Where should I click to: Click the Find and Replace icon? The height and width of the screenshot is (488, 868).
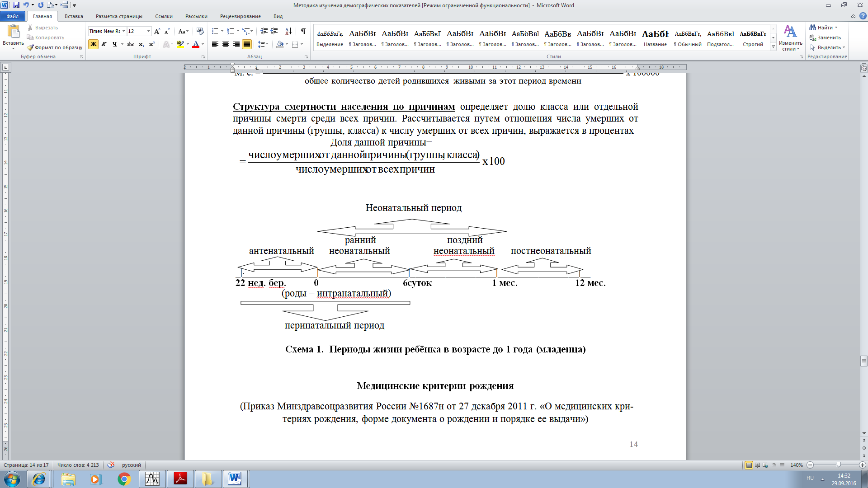point(828,37)
